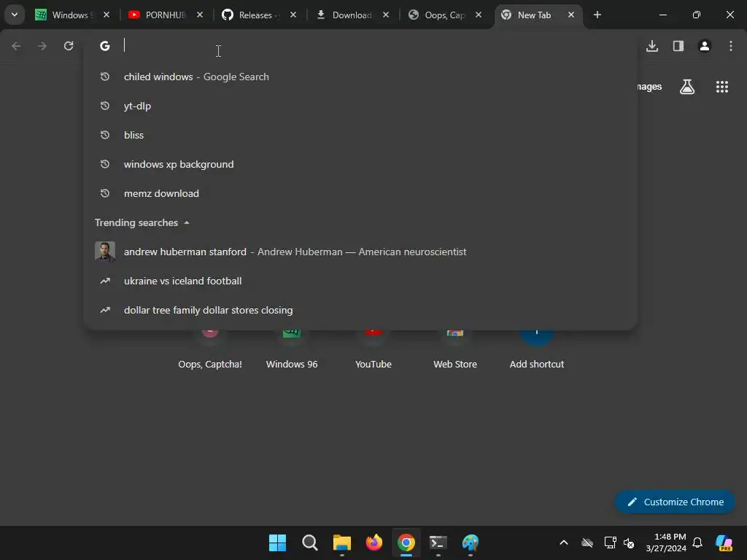Open the Google apps grid

pos(722,87)
